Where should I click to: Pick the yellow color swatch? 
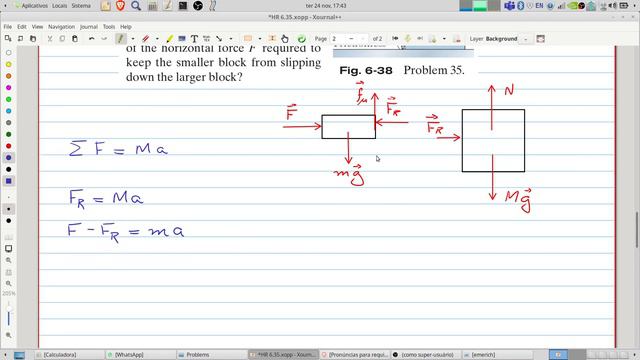(x=9, y=64)
